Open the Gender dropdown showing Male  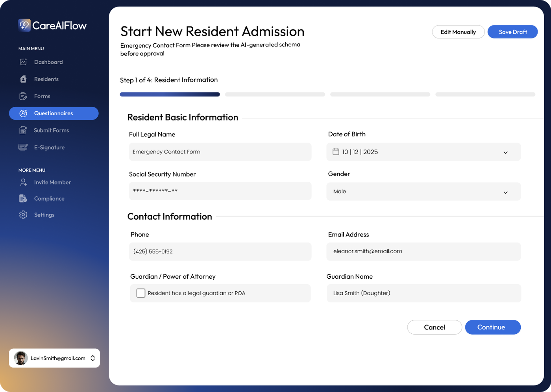point(423,191)
